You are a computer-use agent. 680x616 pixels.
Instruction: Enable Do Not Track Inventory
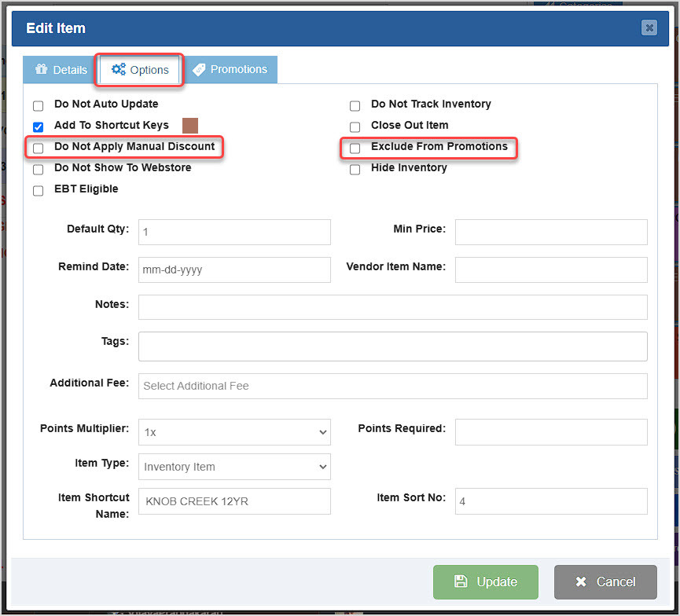(355, 104)
